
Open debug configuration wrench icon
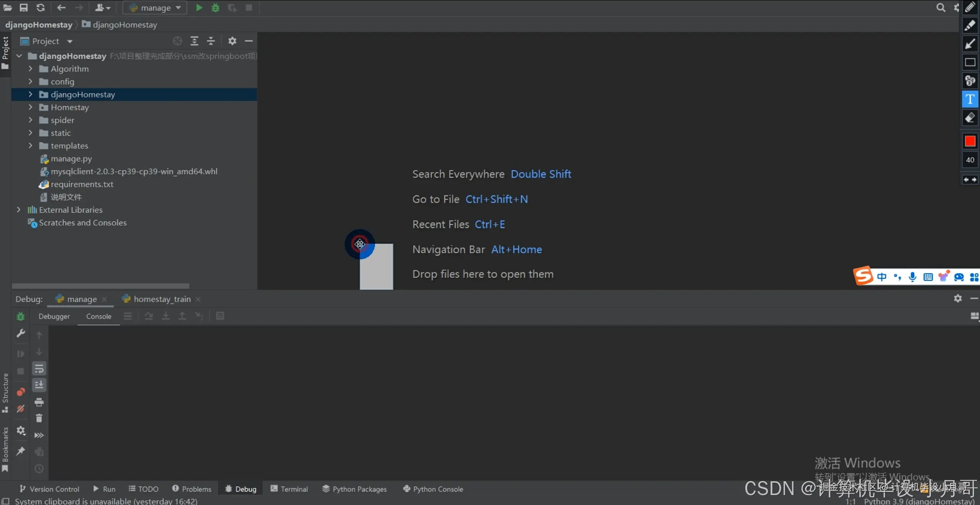click(21, 333)
